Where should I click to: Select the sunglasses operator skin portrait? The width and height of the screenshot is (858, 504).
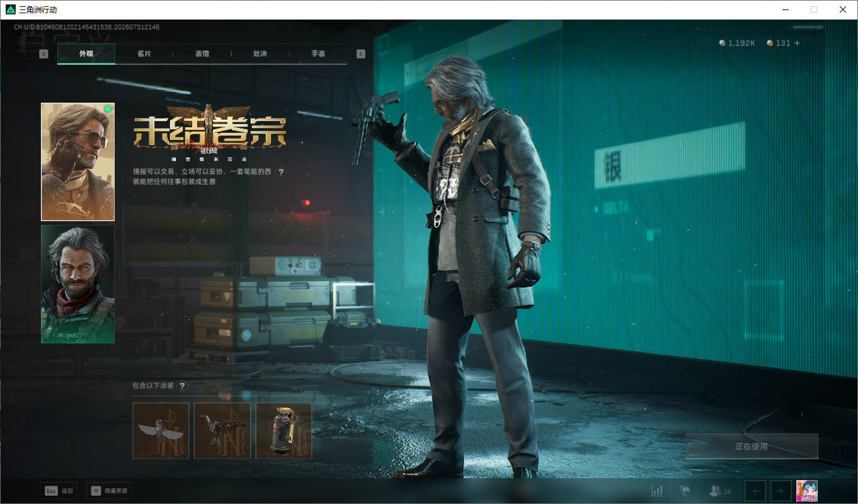pyautogui.click(x=78, y=162)
